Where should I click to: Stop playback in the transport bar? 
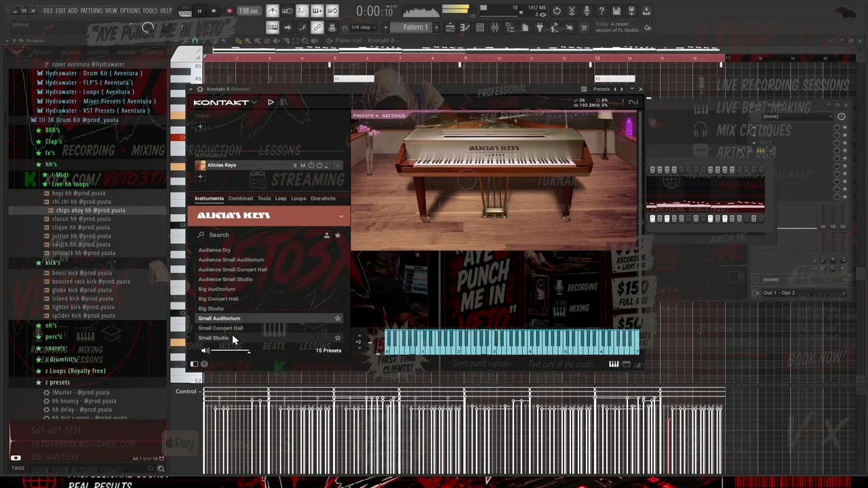pos(214,11)
